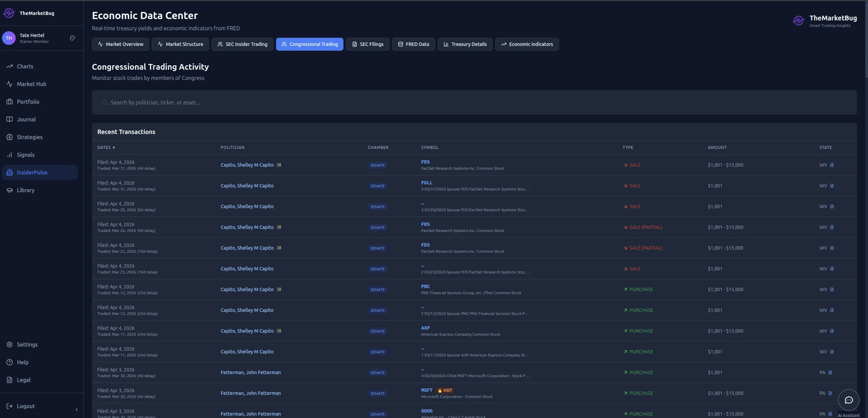The width and height of the screenshot is (868, 418).
Task: Open the Portfolio briefcase icon
Action: click(10, 102)
